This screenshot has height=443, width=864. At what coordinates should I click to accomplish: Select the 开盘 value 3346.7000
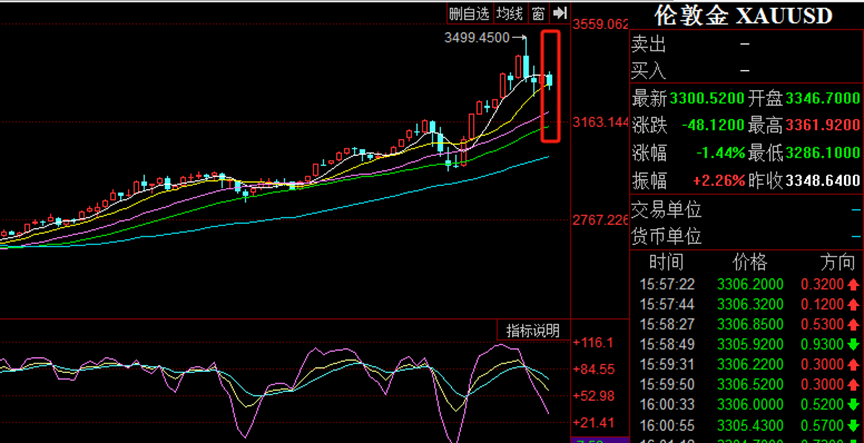click(x=823, y=99)
